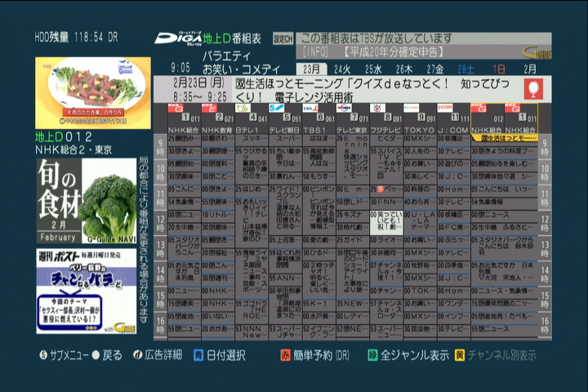Select 25 ワイド!スクランブル on テレビ朝日
Viewport: 588px width, 392px height.
pos(285,210)
